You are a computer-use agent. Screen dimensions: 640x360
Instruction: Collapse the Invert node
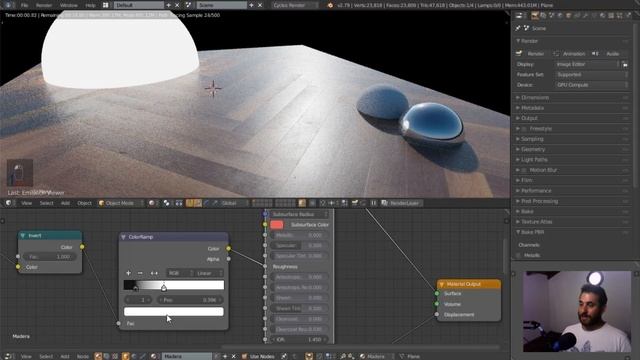[x=23, y=236]
